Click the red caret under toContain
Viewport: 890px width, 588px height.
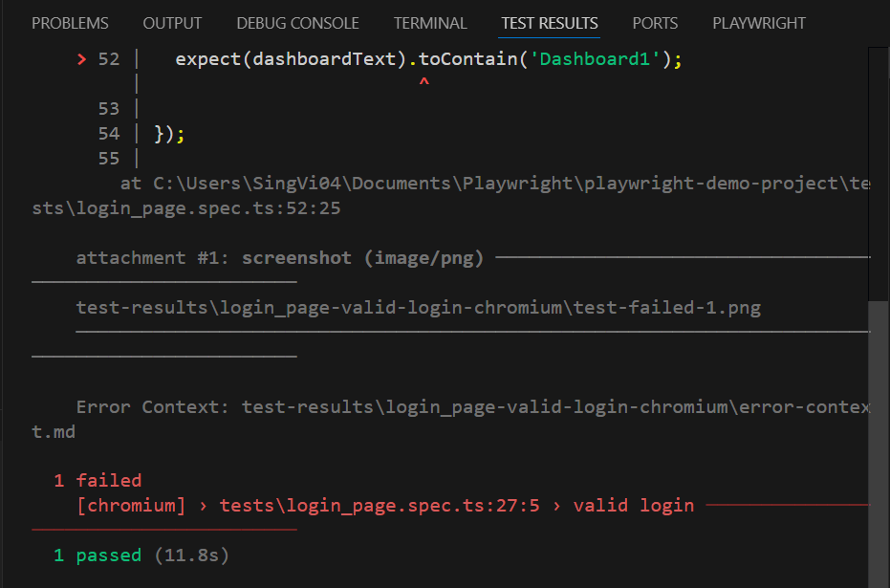423,84
